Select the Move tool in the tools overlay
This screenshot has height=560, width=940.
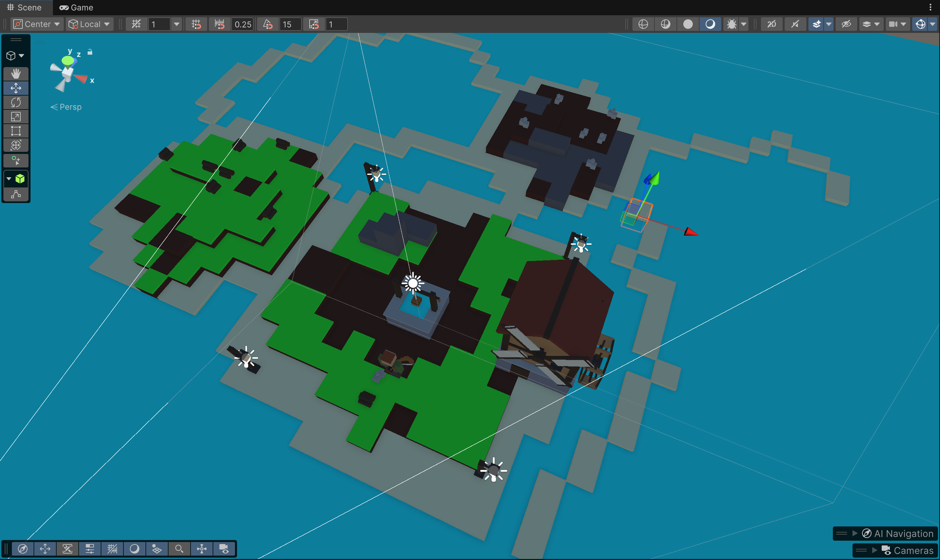click(16, 88)
